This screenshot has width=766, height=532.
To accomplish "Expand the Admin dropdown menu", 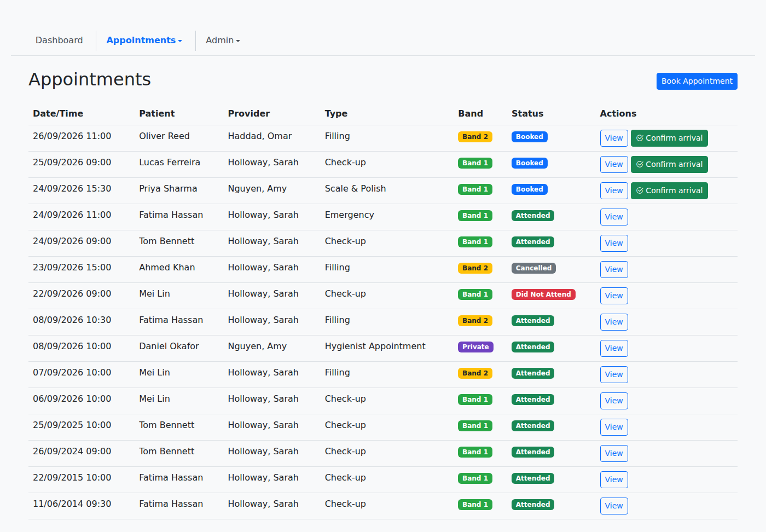I will click(223, 41).
